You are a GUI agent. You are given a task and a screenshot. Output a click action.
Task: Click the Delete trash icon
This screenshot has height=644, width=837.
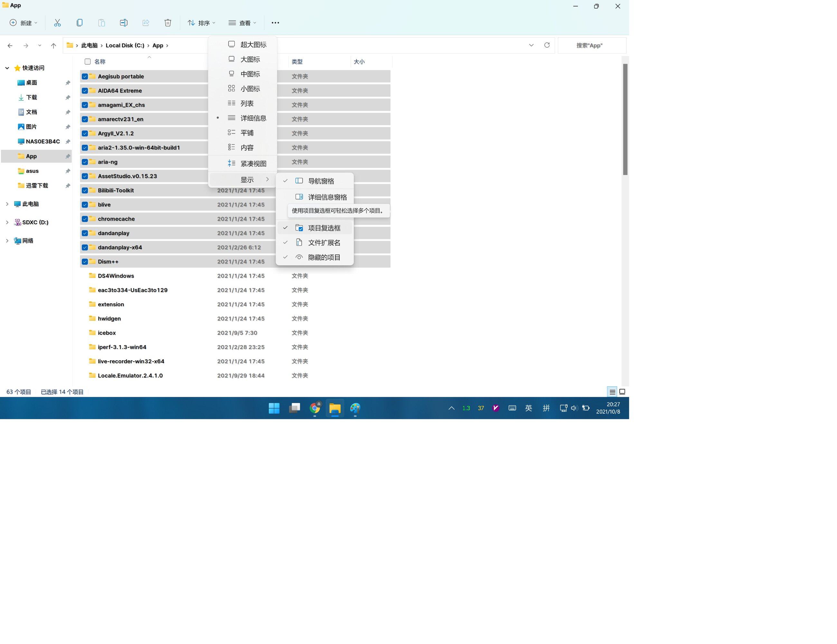click(x=168, y=23)
